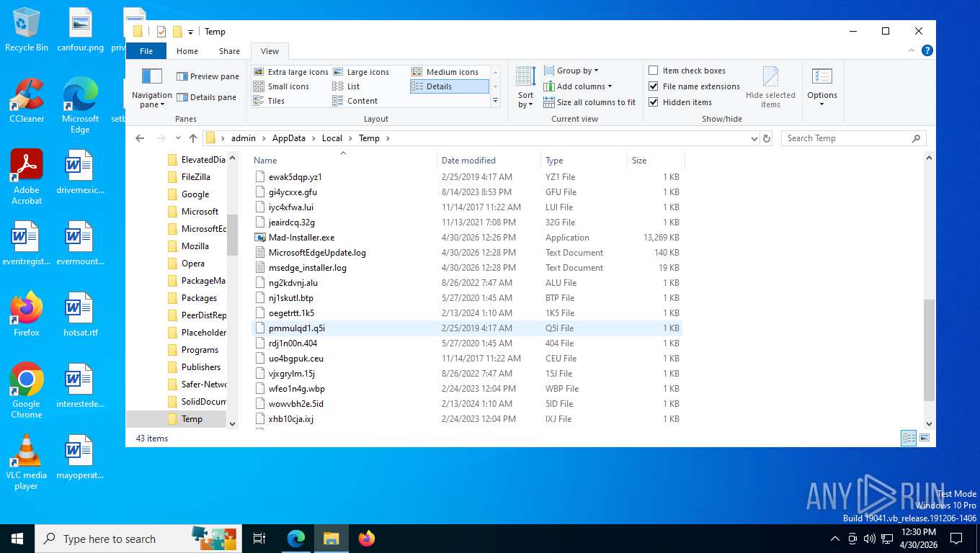Open the Recycle Bin desktop icon

tap(27, 30)
